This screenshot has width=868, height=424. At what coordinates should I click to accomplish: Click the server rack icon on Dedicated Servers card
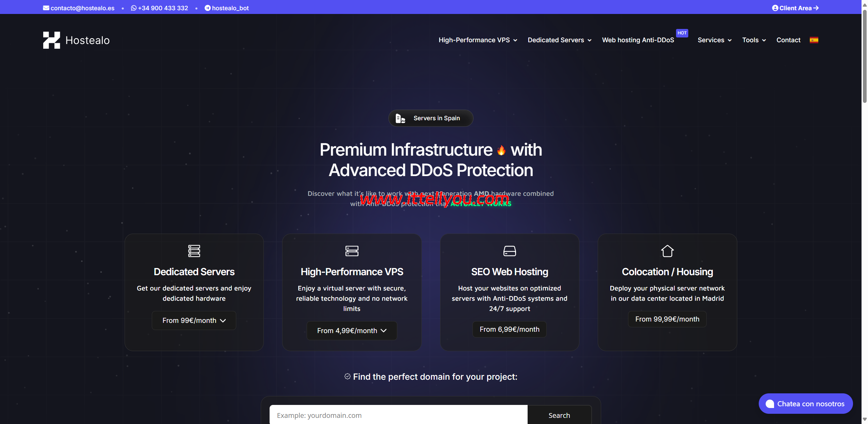[x=194, y=251]
